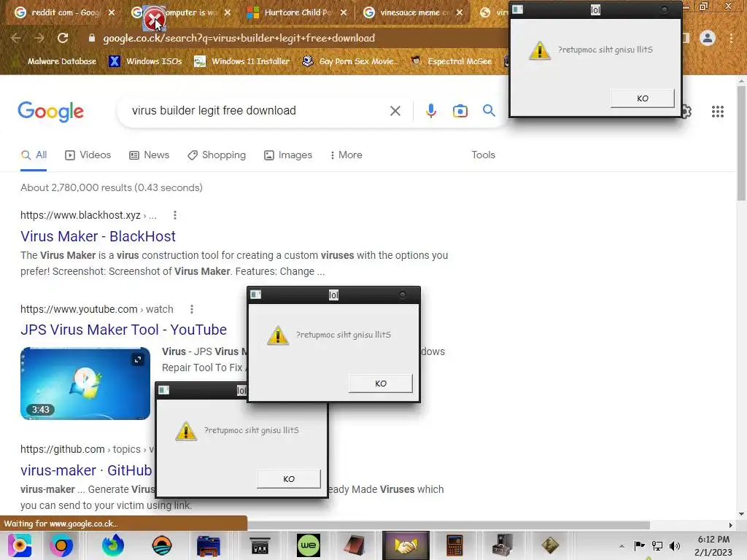Click KO in the bottom-left lol dialog
Image resolution: width=747 pixels, height=560 pixels.
[289, 479]
